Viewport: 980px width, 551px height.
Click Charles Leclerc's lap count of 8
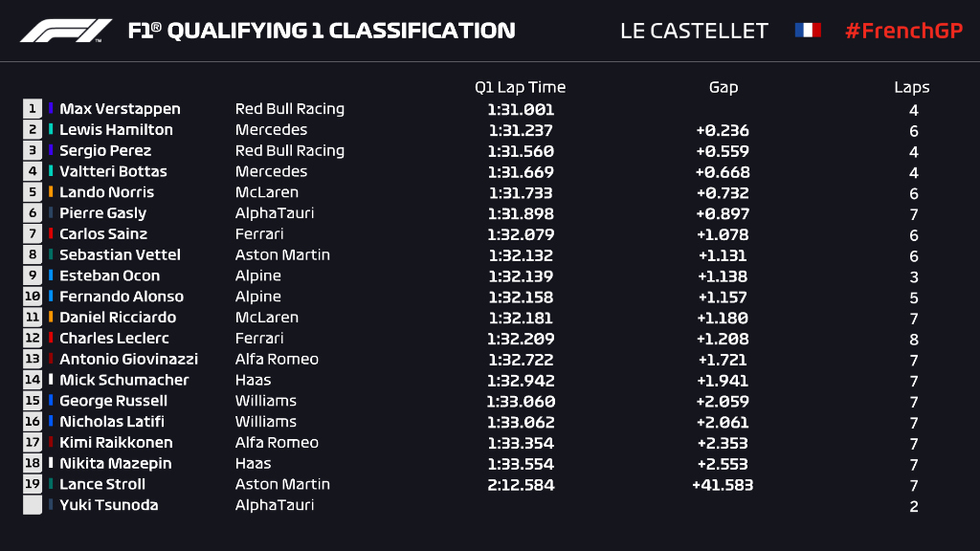(x=914, y=339)
